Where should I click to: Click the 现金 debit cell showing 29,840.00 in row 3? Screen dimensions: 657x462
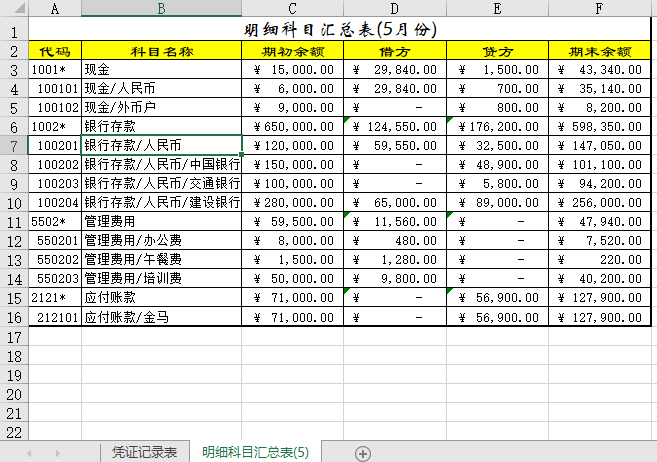tap(394, 70)
